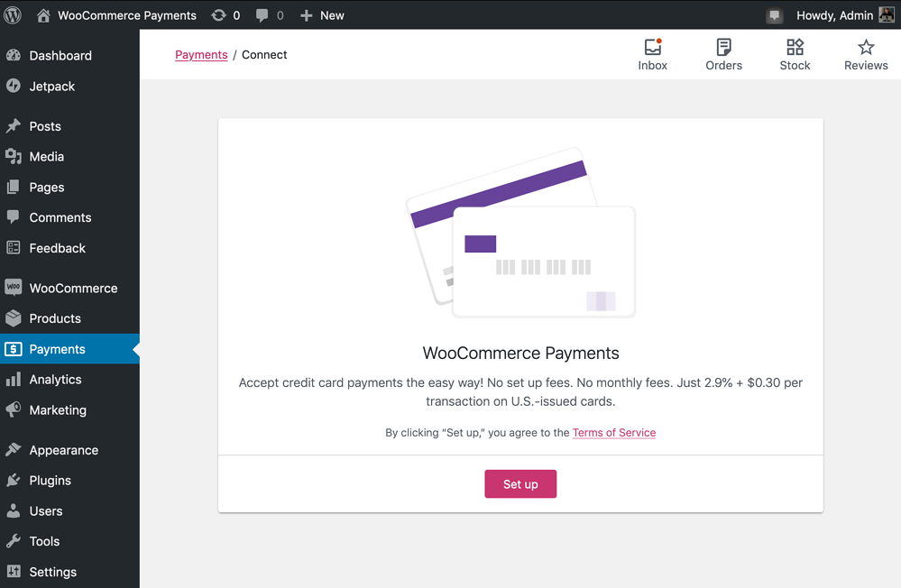
Task: Open the Orders activity panel
Action: click(x=723, y=52)
